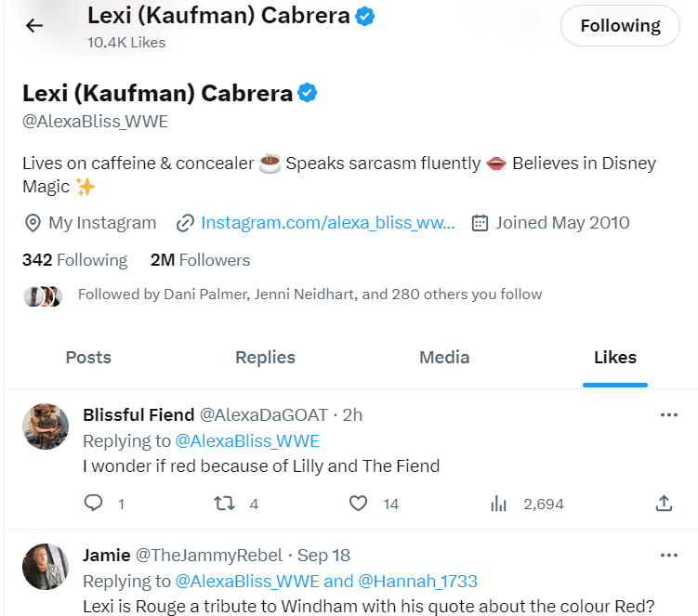Switch to the Posts tab
Screen dimensions: 698x616
click(88, 358)
